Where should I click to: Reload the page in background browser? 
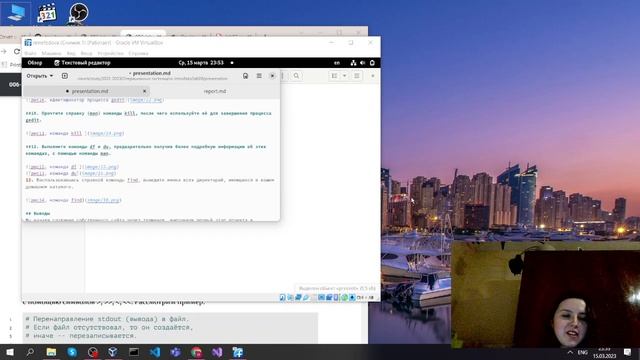[x=17, y=51]
